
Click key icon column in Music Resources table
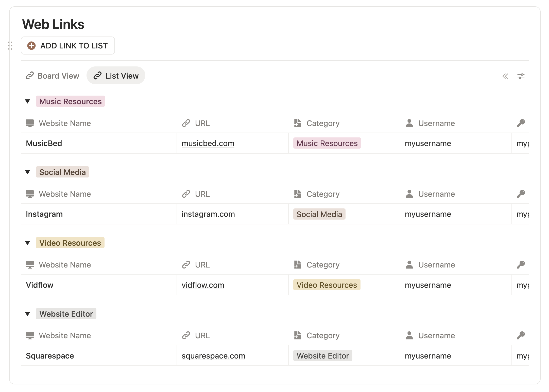tap(521, 123)
